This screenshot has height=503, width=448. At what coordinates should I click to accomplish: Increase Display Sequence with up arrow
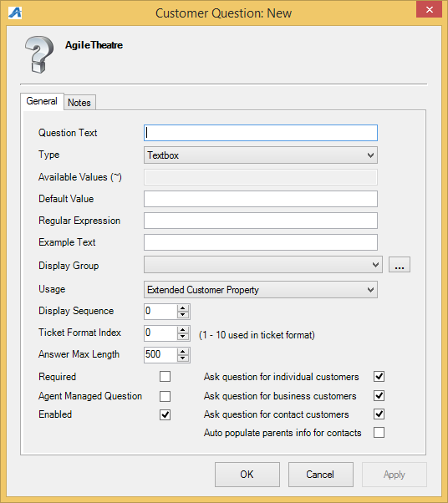click(183, 308)
